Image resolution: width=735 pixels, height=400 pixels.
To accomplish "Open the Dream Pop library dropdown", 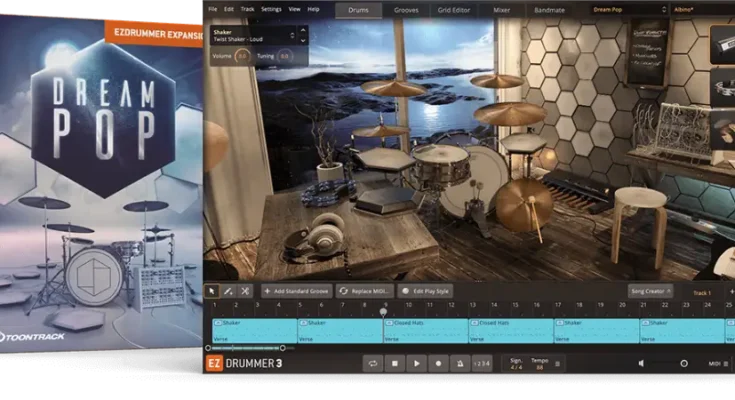I will [629, 9].
